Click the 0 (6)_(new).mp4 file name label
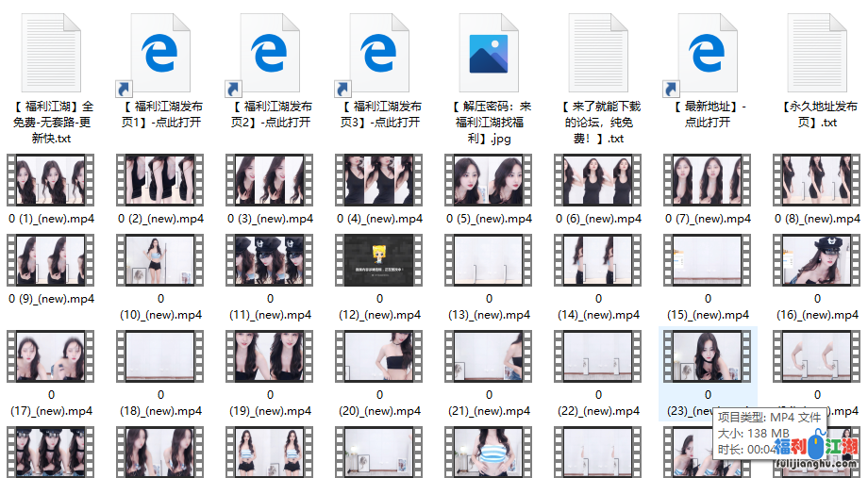The width and height of the screenshot is (868, 478). click(598, 219)
